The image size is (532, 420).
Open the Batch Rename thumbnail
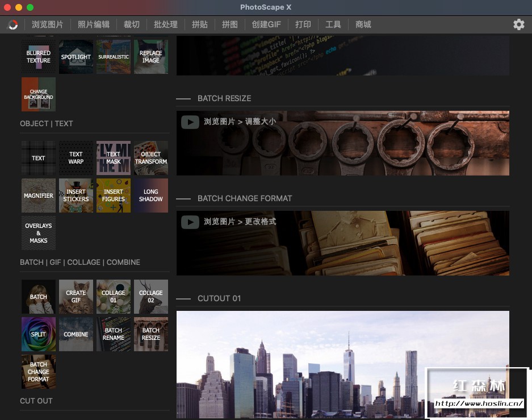tap(114, 334)
